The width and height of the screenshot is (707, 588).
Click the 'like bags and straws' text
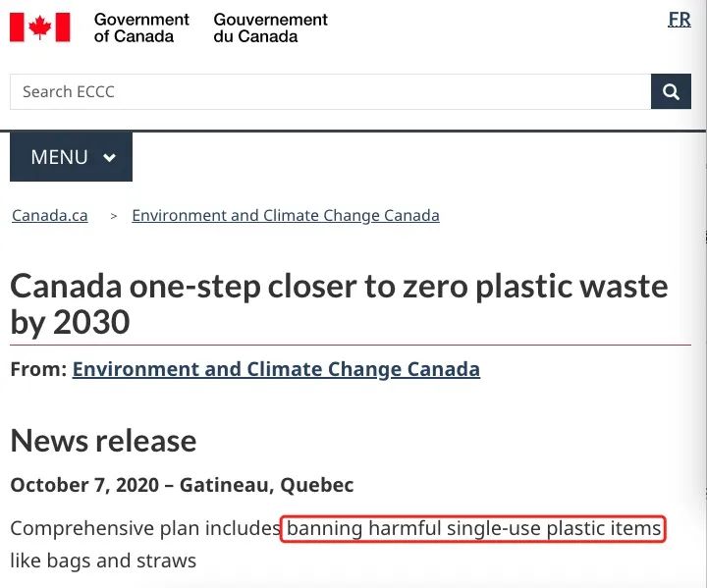point(103,561)
